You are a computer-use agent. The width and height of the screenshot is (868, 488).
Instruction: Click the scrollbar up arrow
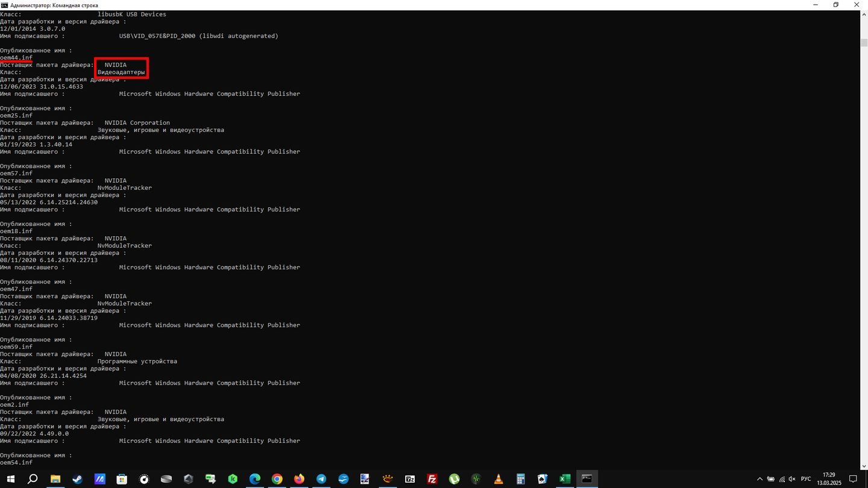[863, 14]
